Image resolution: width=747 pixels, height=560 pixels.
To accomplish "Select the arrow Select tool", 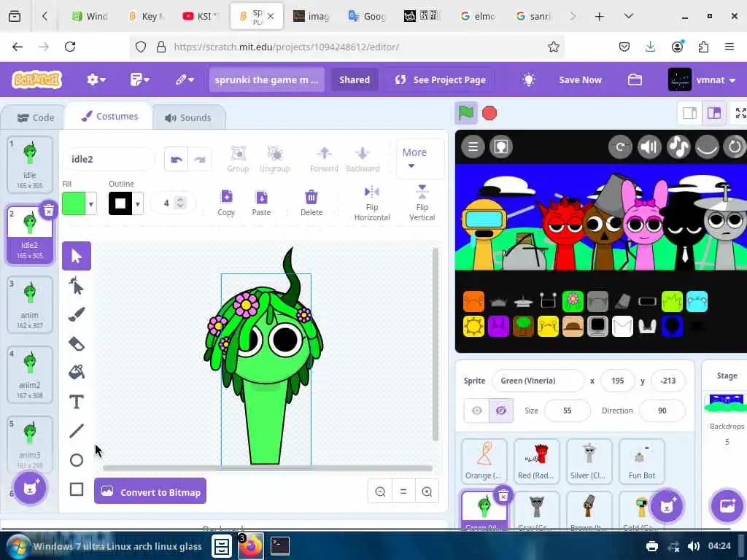I will [76, 256].
